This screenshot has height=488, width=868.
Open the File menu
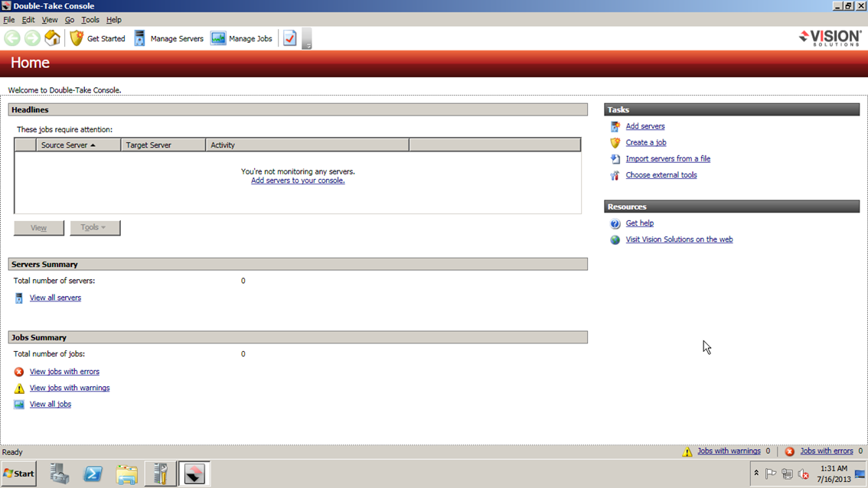[x=9, y=20]
